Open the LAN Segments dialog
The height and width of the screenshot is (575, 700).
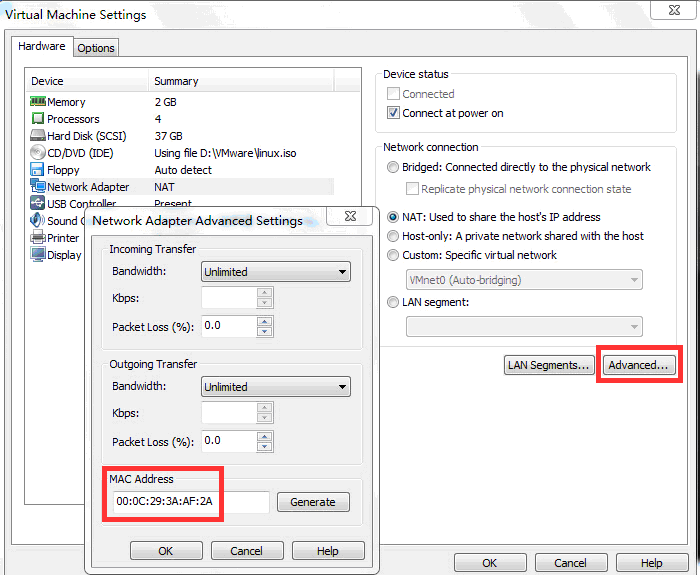click(548, 365)
